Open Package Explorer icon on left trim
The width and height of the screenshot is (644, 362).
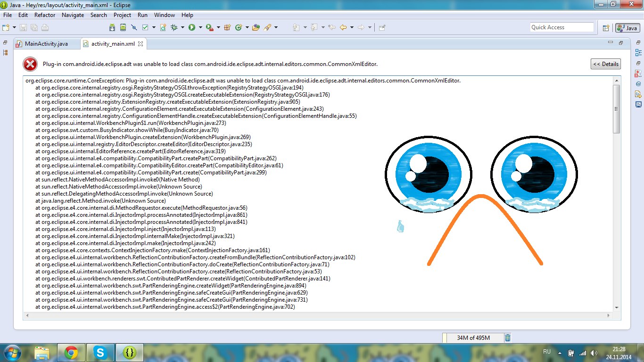[6, 52]
